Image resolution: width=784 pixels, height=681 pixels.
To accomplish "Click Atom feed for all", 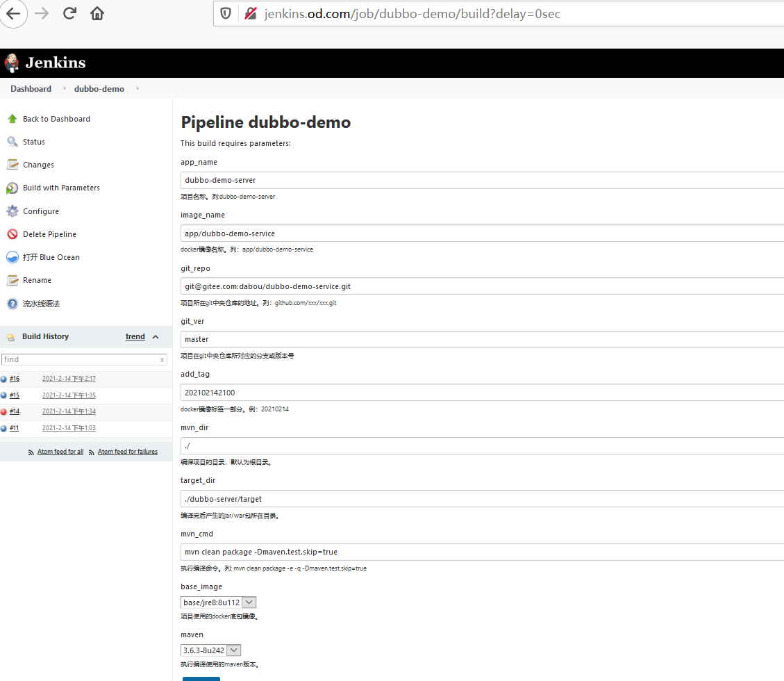I will [x=60, y=452].
